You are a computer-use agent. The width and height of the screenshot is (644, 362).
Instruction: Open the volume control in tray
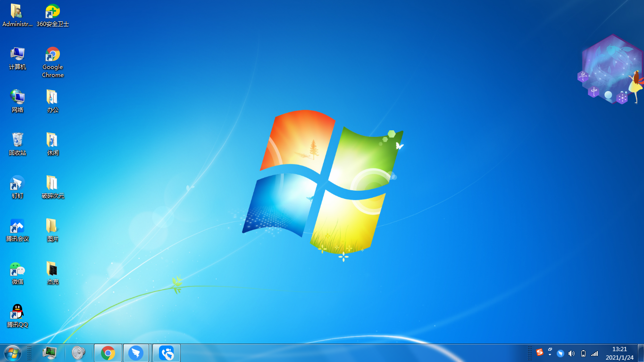[572, 353]
